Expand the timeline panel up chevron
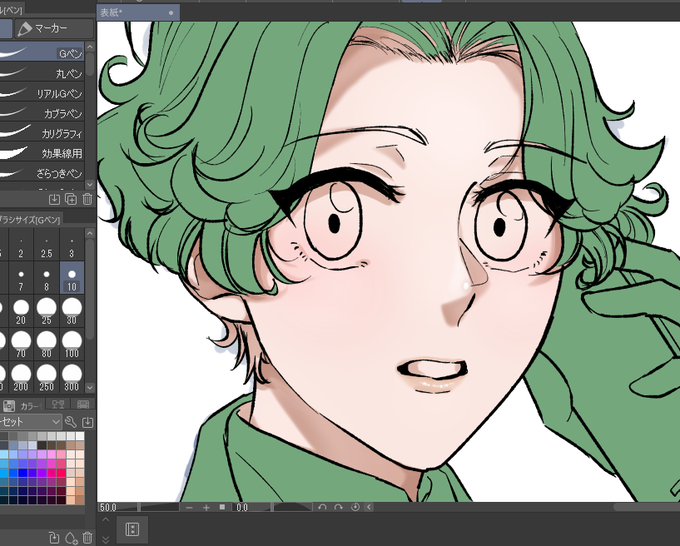The height and width of the screenshot is (546, 680). click(x=106, y=519)
